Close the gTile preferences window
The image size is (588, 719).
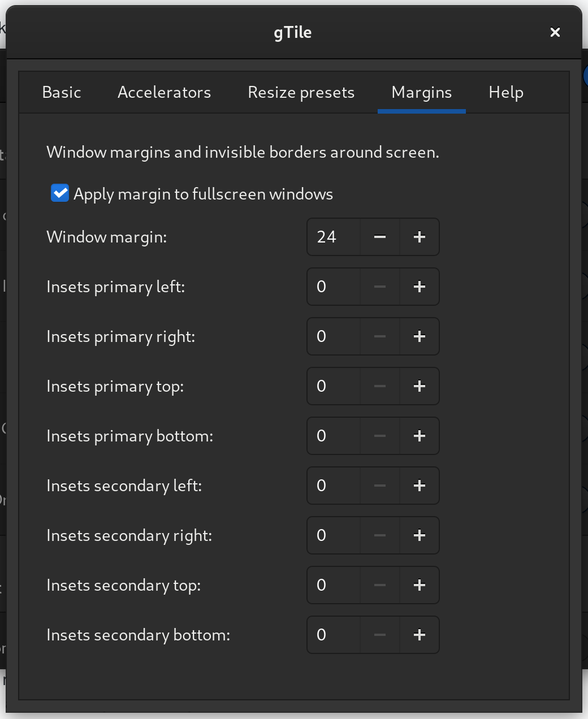pyautogui.click(x=555, y=32)
